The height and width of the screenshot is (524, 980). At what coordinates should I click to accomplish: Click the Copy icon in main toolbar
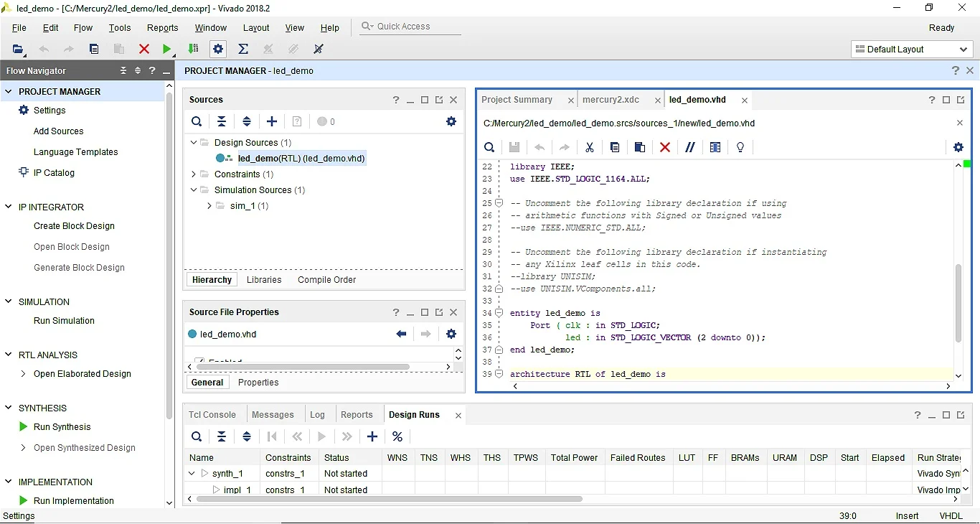(94, 49)
